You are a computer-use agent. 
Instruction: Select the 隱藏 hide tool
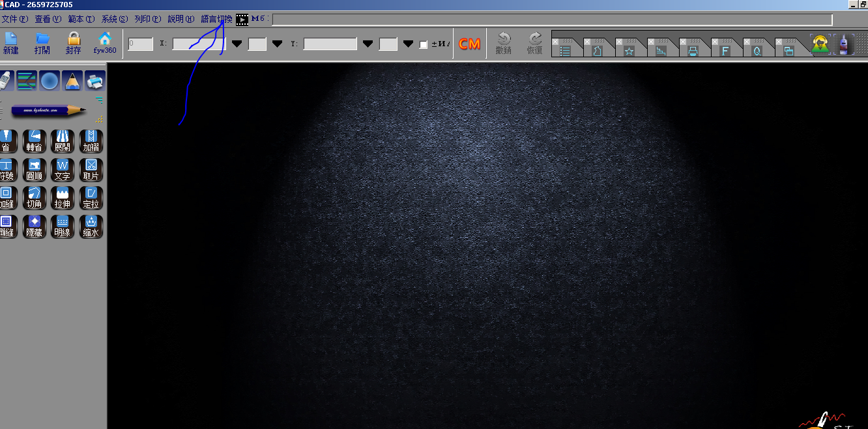coord(35,227)
